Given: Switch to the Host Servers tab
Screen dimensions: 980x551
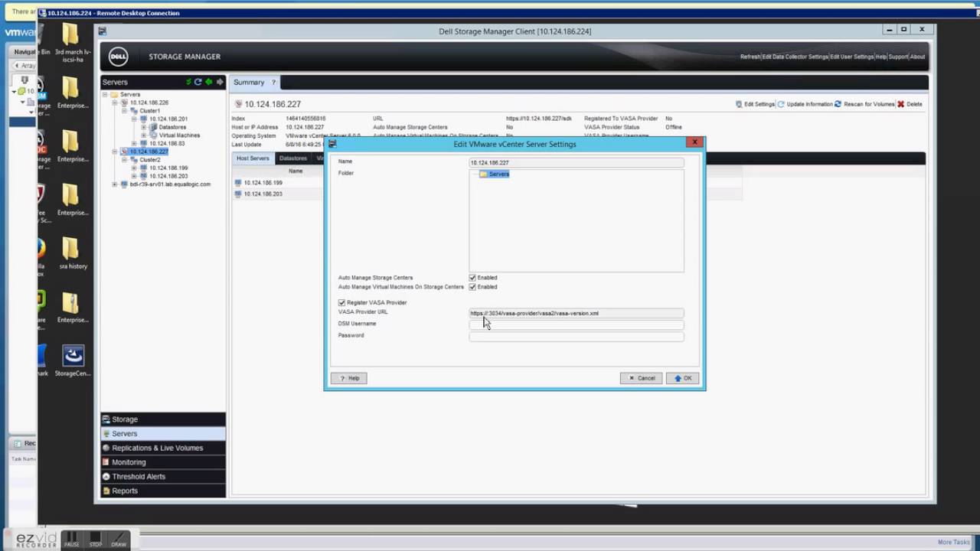Looking at the screenshot, I should tap(253, 158).
